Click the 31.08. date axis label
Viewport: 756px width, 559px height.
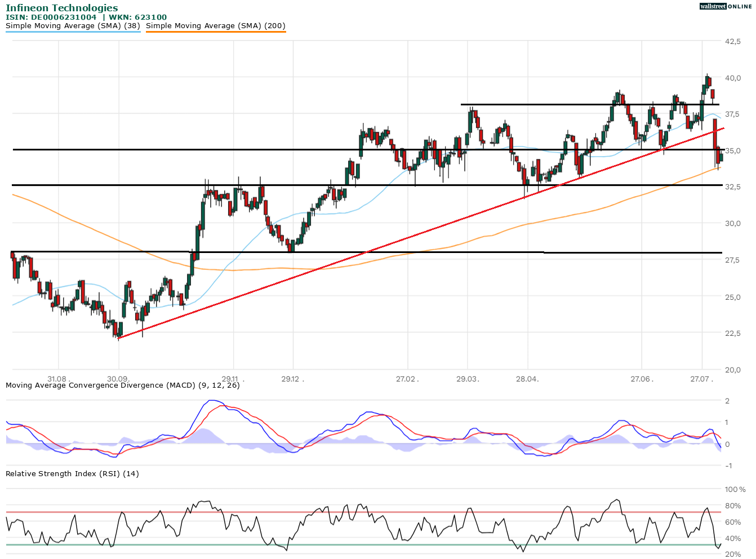point(57,379)
